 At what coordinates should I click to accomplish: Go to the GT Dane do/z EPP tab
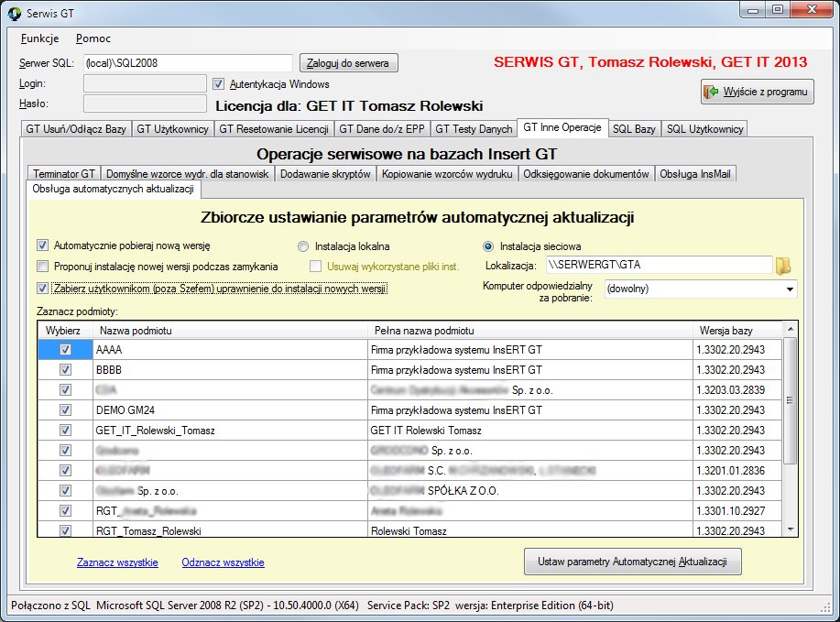pyautogui.click(x=382, y=129)
